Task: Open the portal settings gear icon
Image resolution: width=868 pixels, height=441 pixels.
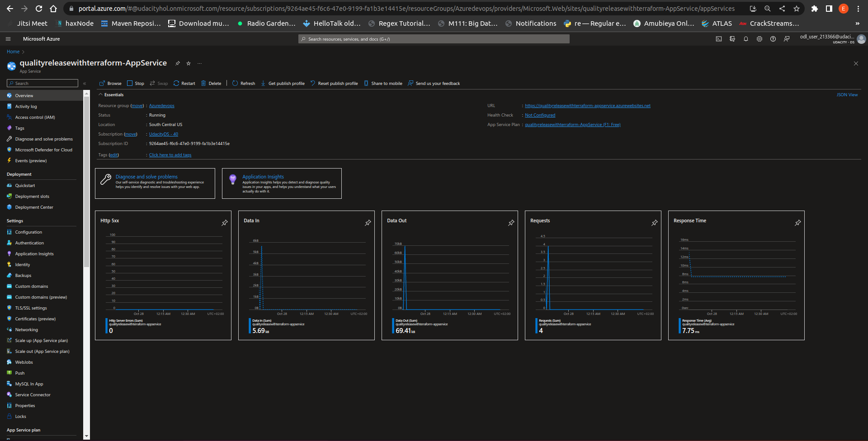Action: (759, 39)
